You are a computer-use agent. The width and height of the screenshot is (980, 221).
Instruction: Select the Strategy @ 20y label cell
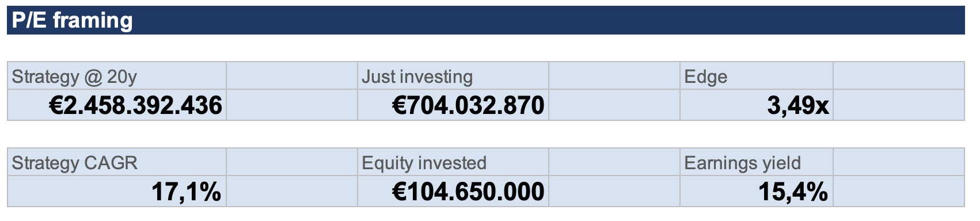[x=117, y=76]
